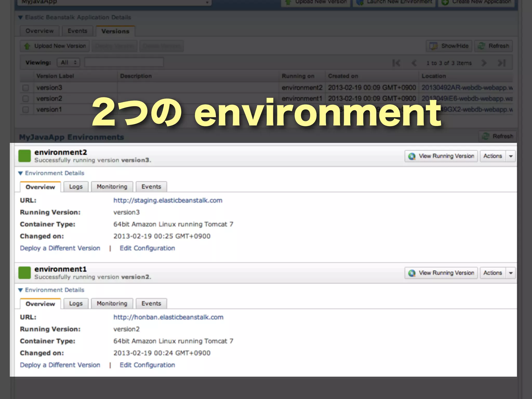This screenshot has height=399, width=532.
Task: Click the green status square for environment1
Action: [x=25, y=273]
